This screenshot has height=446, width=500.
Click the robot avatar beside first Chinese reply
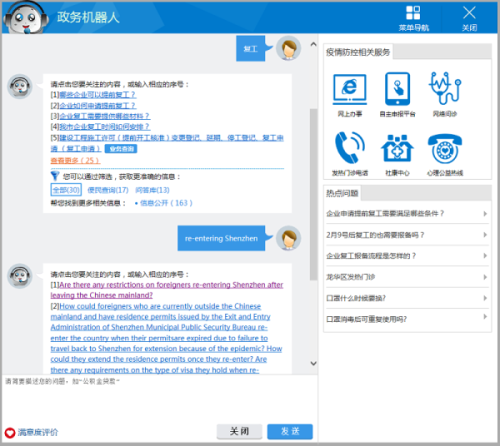point(20,86)
